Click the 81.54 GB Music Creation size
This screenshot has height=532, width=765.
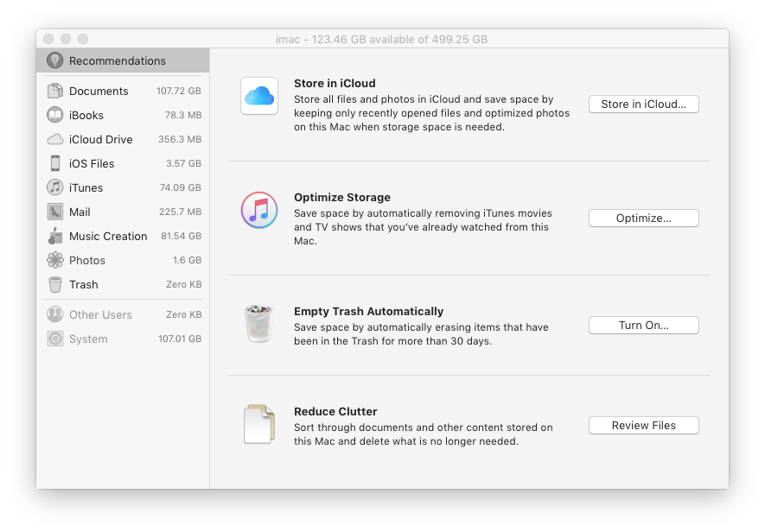[x=181, y=236]
